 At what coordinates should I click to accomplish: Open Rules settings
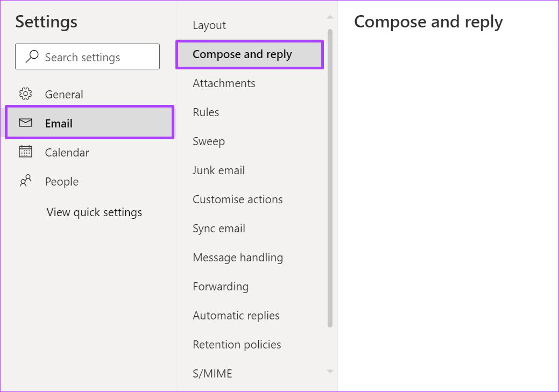tap(250, 112)
